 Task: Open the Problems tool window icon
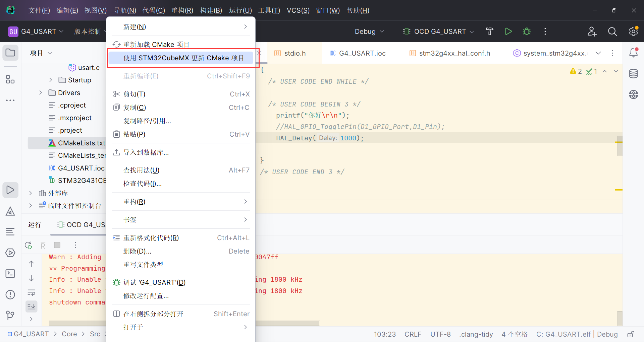10,294
